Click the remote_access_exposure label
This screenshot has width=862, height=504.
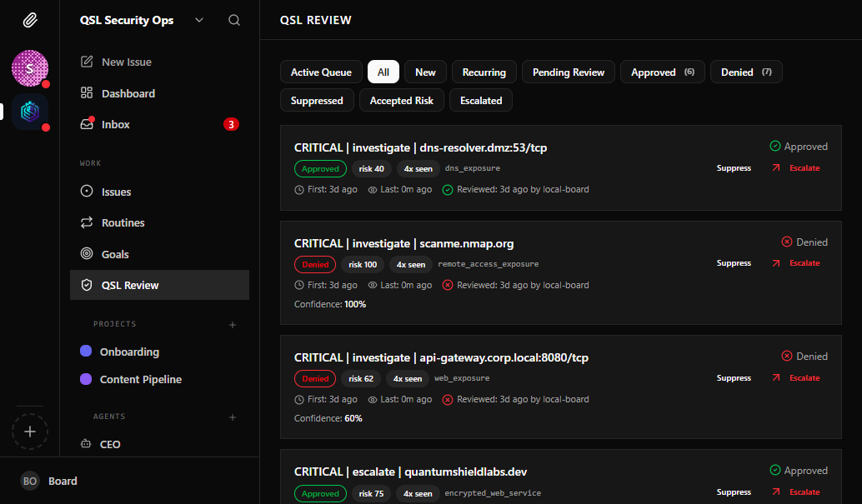pyautogui.click(x=489, y=264)
